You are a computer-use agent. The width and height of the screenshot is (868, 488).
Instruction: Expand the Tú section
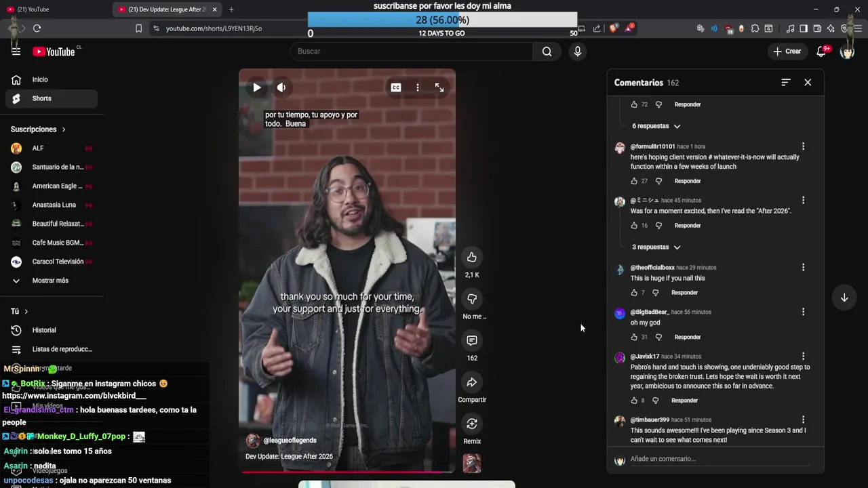click(20, 311)
